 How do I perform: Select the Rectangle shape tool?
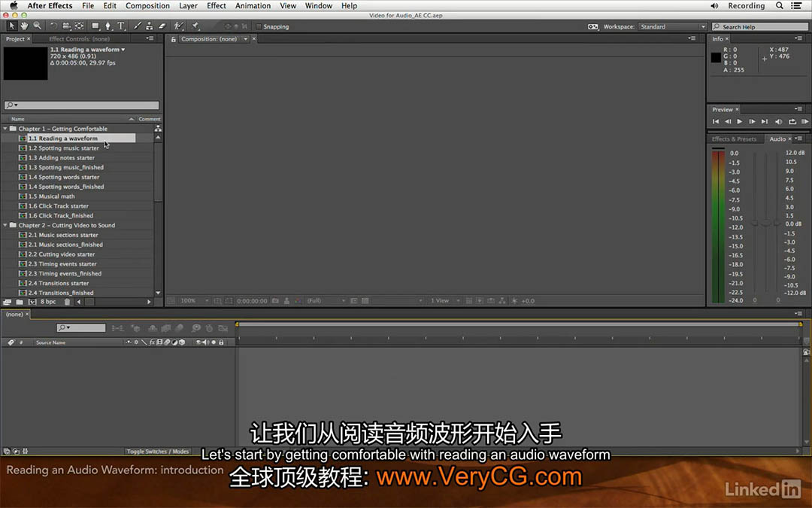pos(95,26)
